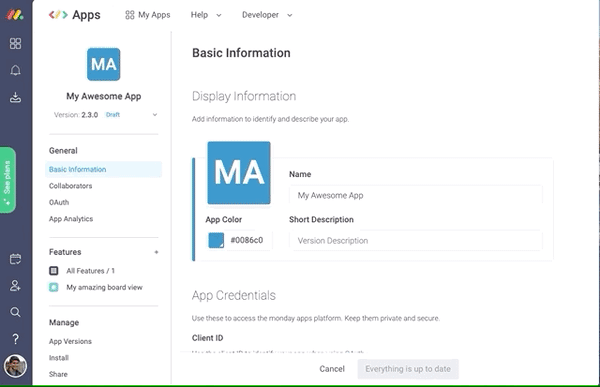Click the #0086c0 color hex field
600x387 pixels.
click(247, 240)
